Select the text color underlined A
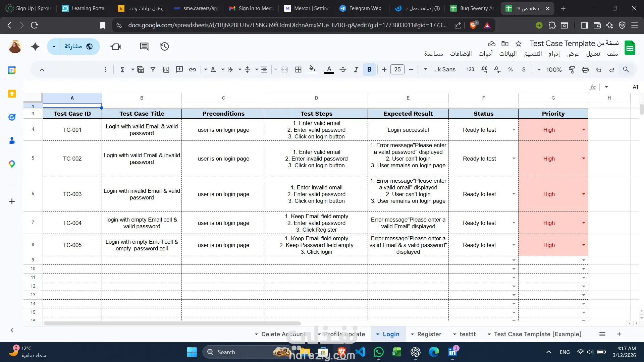 (x=329, y=69)
